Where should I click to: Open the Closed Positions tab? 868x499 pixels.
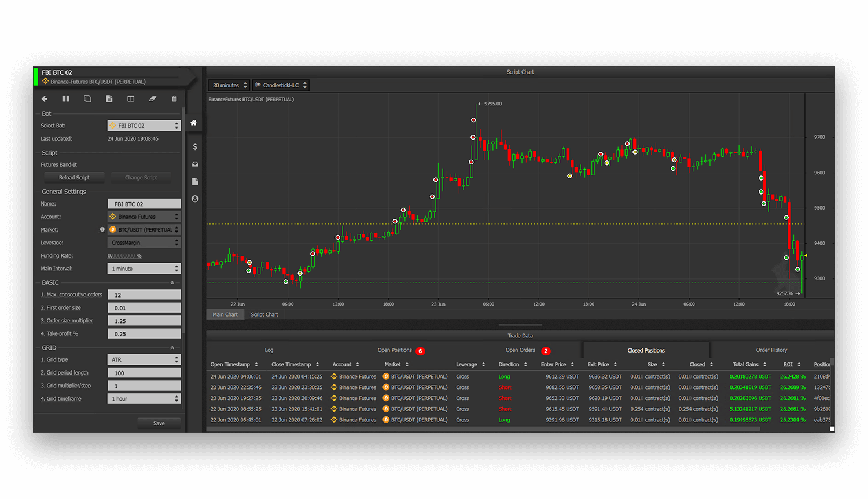pos(646,350)
